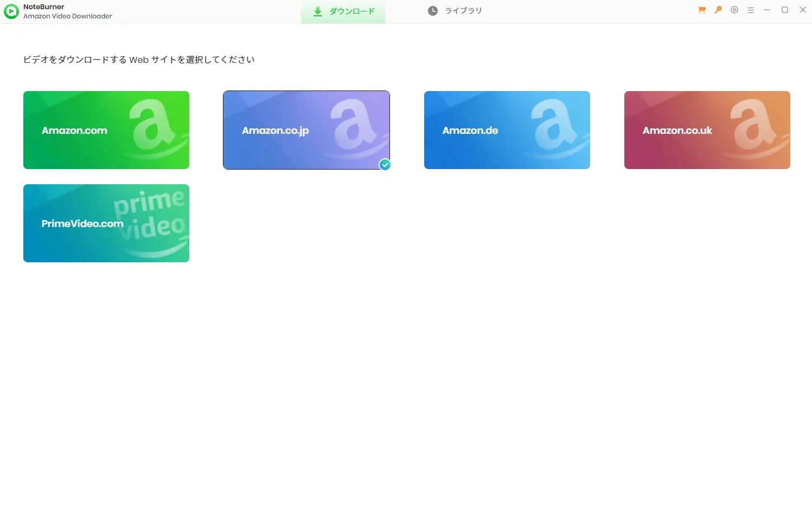
Task: Select the Amazon.com site card
Action: (x=106, y=130)
